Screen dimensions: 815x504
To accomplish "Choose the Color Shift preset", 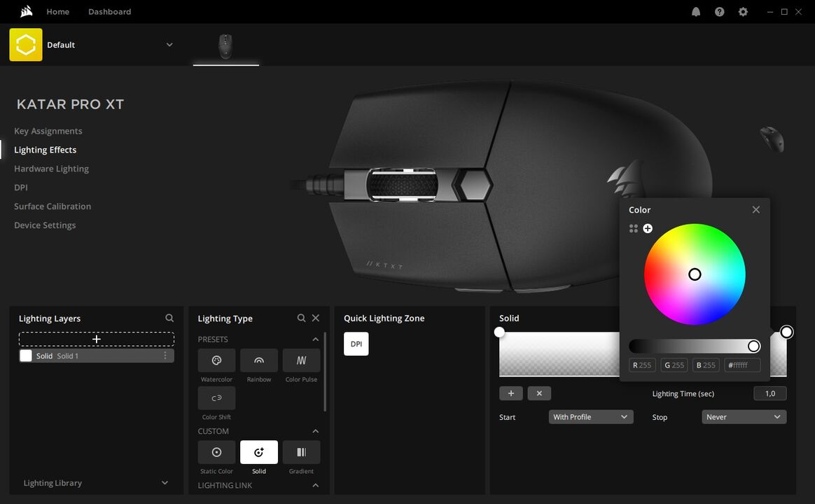I will pyautogui.click(x=217, y=398).
